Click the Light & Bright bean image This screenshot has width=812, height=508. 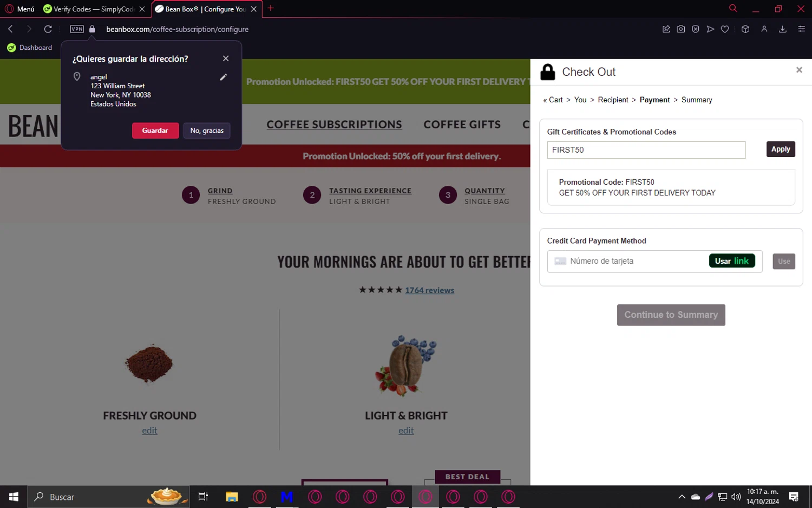click(406, 364)
